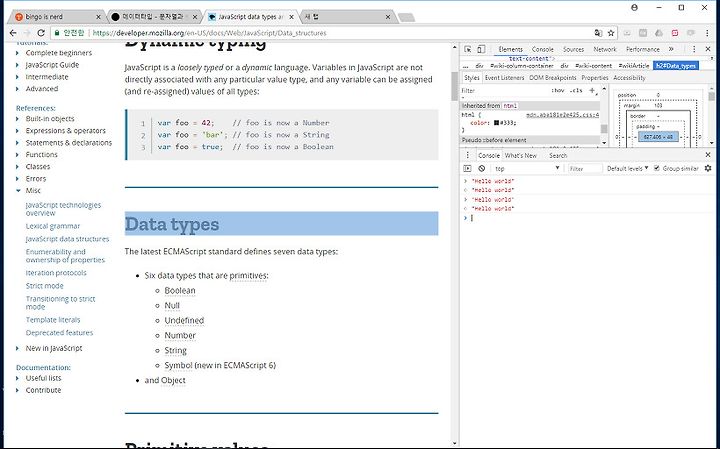This screenshot has width=720, height=449.
Task: Toggle the :hov element state
Action: pyautogui.click(x=558, y=90)
